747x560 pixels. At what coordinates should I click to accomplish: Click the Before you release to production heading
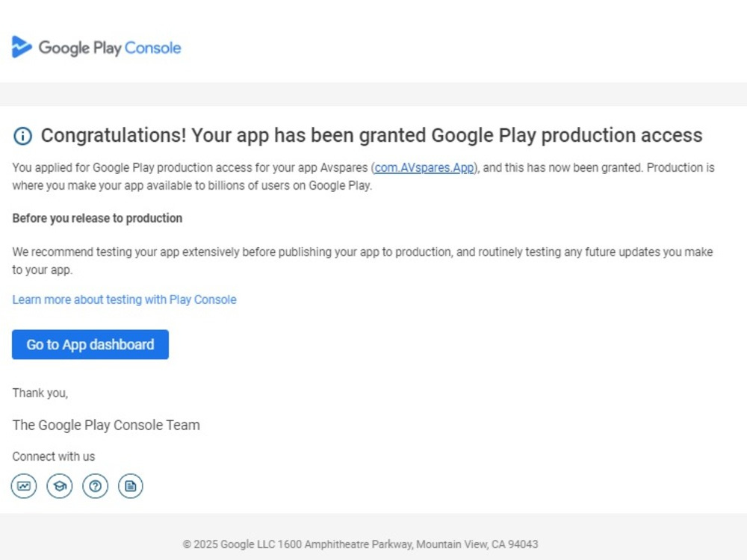tap(97, 218)
